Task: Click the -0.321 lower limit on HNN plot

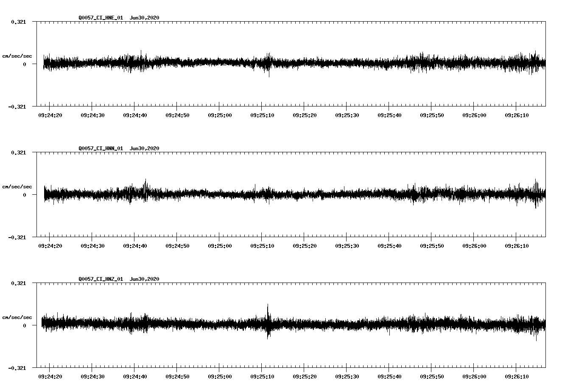Action: point(17,238)
